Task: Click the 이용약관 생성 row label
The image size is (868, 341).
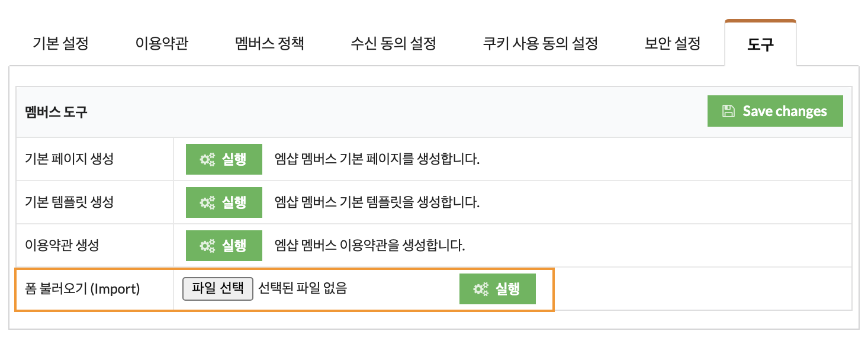Action: [x=62, y=246]
